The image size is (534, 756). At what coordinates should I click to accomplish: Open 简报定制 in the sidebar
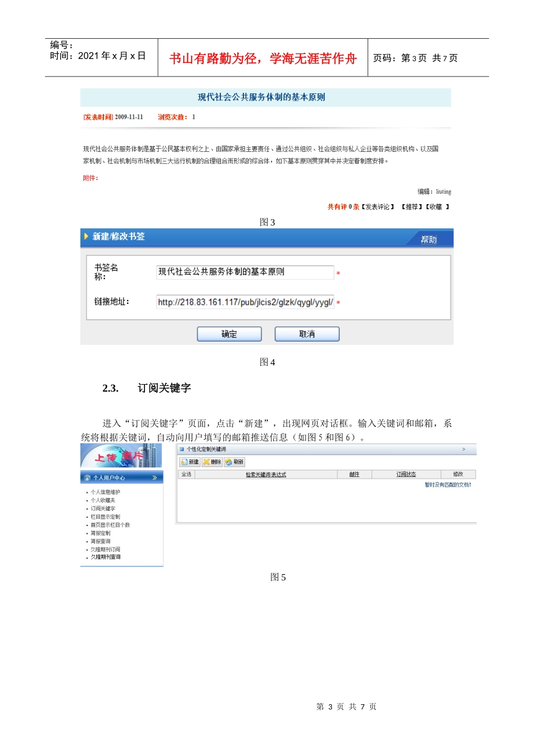click(x=101, y=533)
